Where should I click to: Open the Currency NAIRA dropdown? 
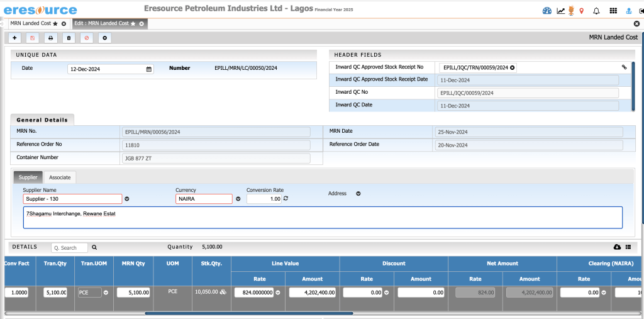tap(238, 199)
